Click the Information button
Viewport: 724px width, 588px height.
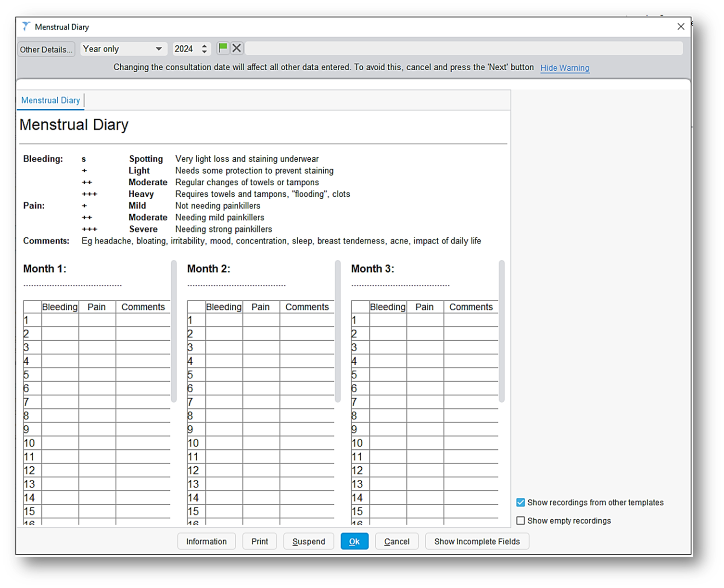pyautogui.click(x=206, y=541)
